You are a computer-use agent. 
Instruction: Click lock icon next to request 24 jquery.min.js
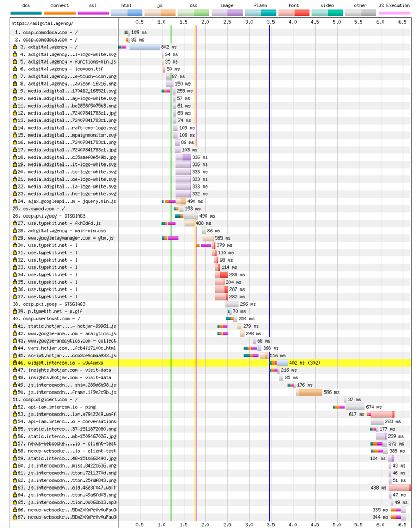[x=15, y=201]
